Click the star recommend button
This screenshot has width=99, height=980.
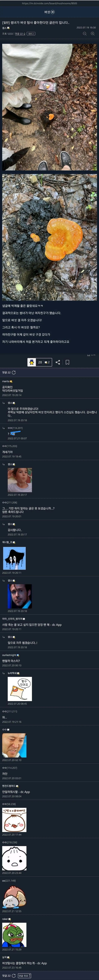click(x=32, y=362)
